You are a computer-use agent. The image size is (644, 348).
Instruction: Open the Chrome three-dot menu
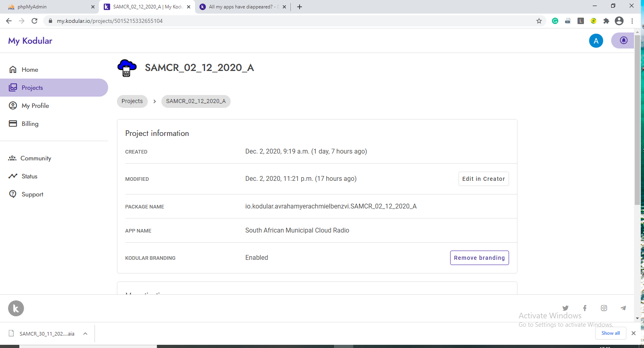click(x=632, y=21)
